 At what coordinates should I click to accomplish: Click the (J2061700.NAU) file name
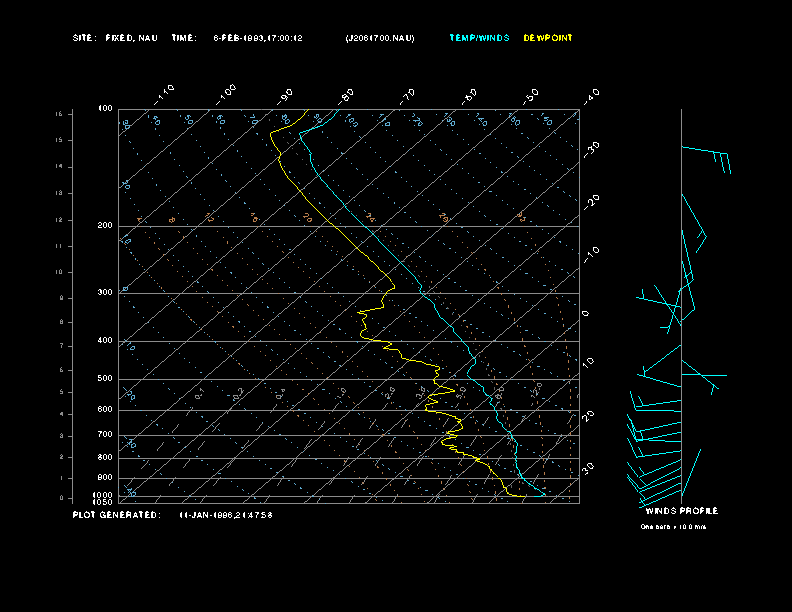click(380, 38)
